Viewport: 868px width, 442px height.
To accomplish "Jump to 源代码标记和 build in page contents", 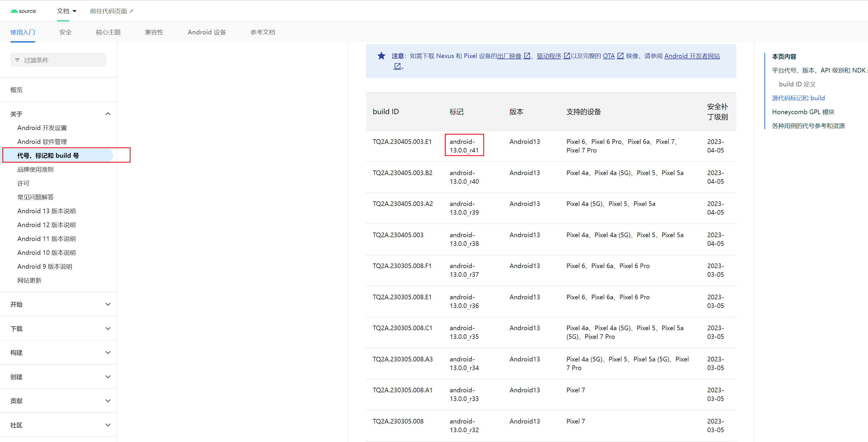I will pyautogui.click(x=798, y=98).
